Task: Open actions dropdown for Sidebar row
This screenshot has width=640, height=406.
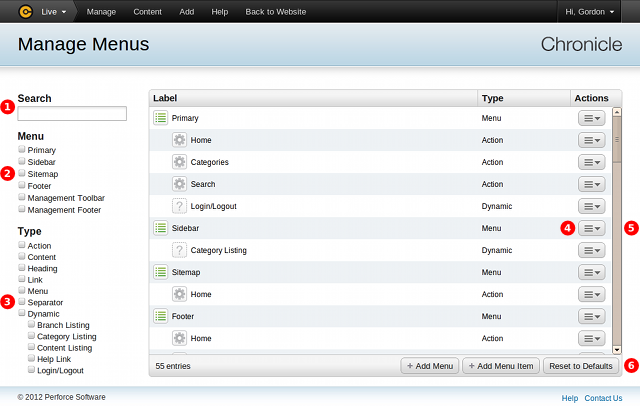Action: [x=592, y=228]
